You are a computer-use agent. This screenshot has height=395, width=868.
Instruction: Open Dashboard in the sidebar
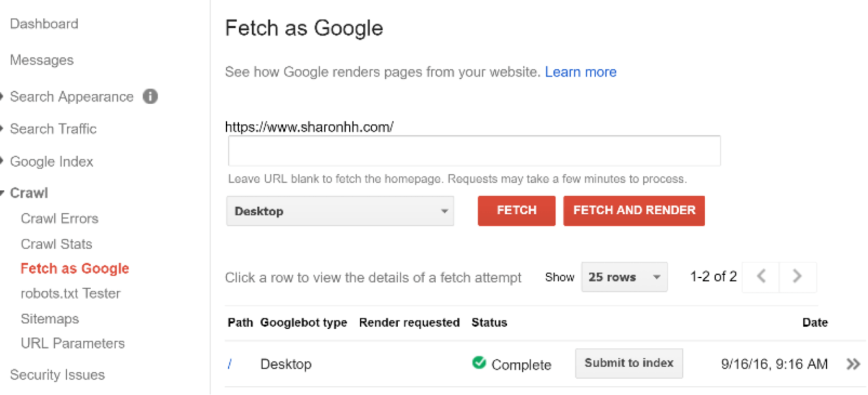44,24
